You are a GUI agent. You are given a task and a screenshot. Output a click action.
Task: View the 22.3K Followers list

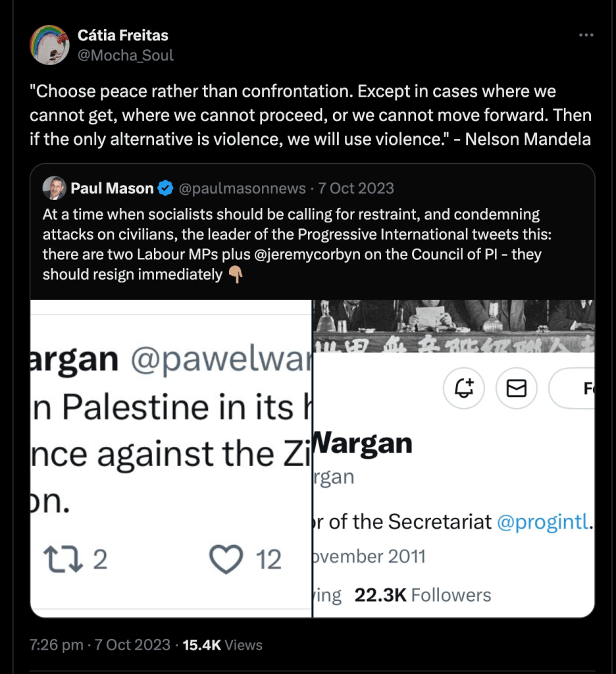tap(423, 595)
